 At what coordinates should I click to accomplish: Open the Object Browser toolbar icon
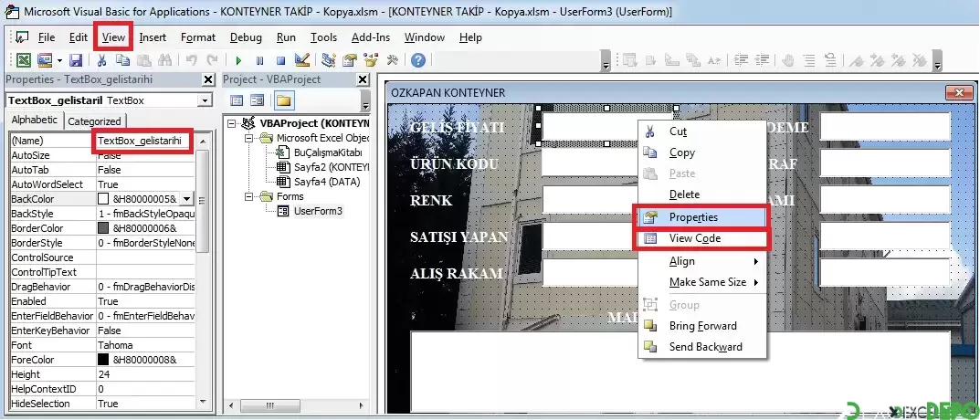pyautogui.click(x=371, y=60)
